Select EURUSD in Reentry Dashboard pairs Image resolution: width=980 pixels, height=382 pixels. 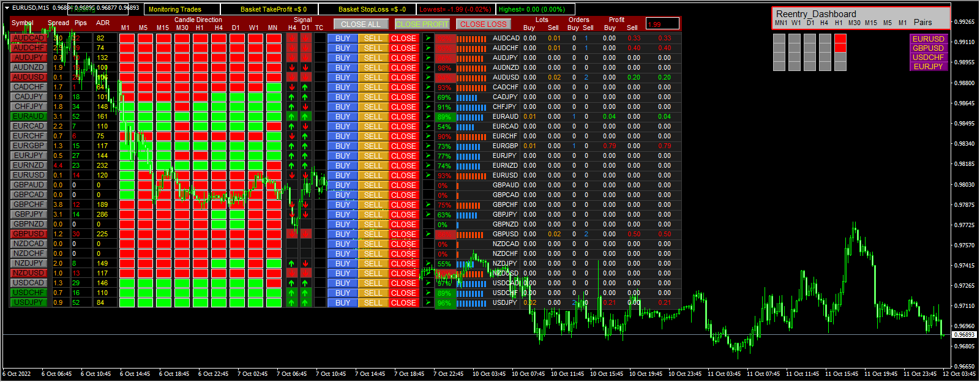pos(928,39)
